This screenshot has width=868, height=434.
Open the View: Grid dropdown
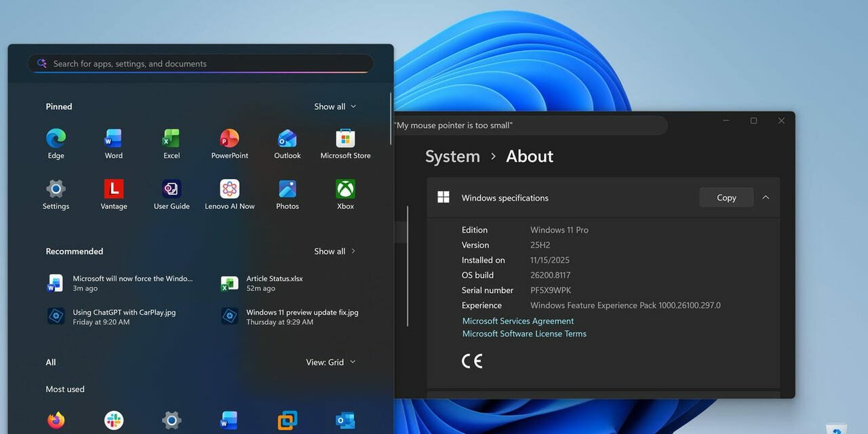pyautogui.click(x=332, y=361)
